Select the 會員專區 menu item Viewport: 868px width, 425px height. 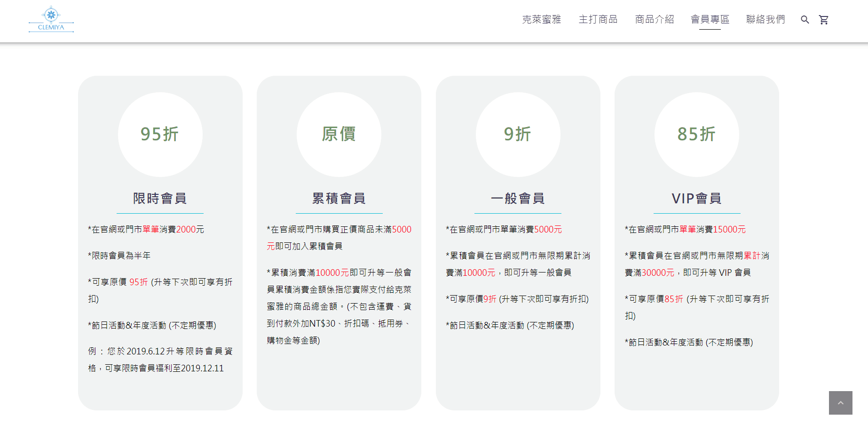click(x=710, y=19)
